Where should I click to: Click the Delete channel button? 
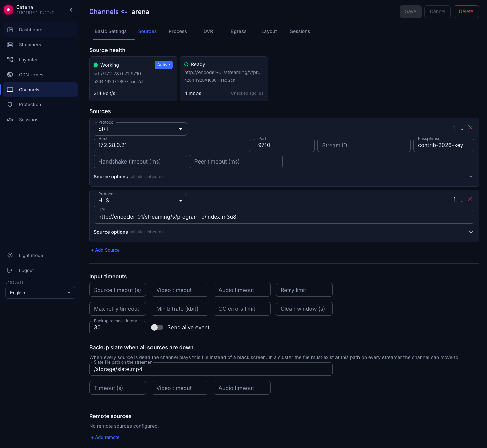click(466, 11)
